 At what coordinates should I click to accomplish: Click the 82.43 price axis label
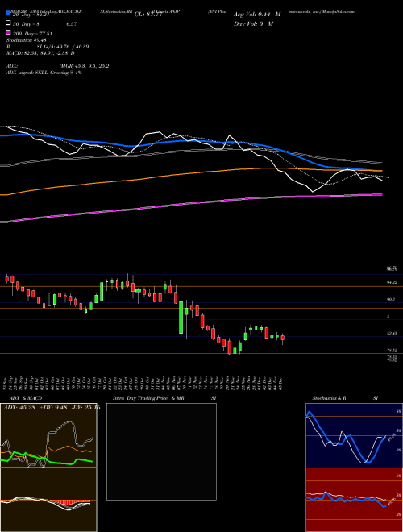(393, 334)
